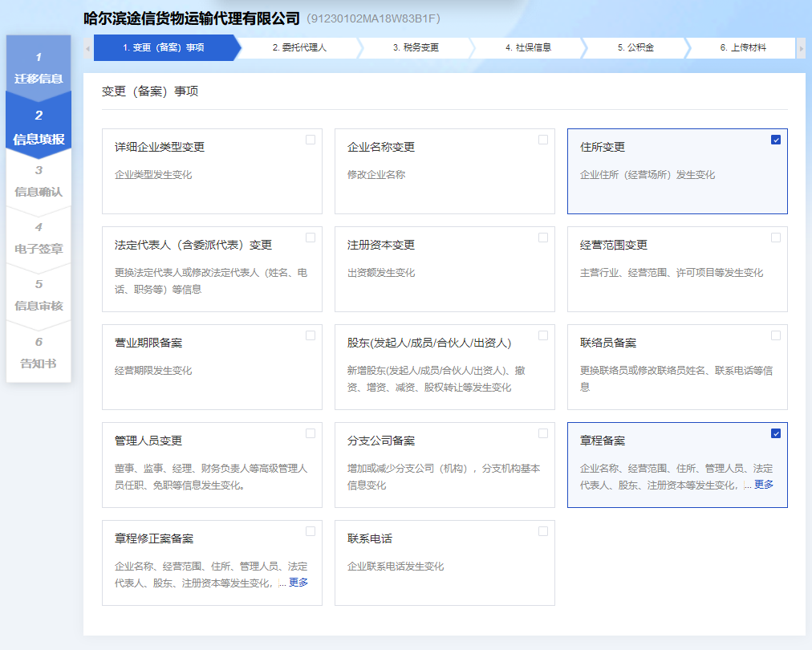Check the 管理人员变更 checkbox

311,433
